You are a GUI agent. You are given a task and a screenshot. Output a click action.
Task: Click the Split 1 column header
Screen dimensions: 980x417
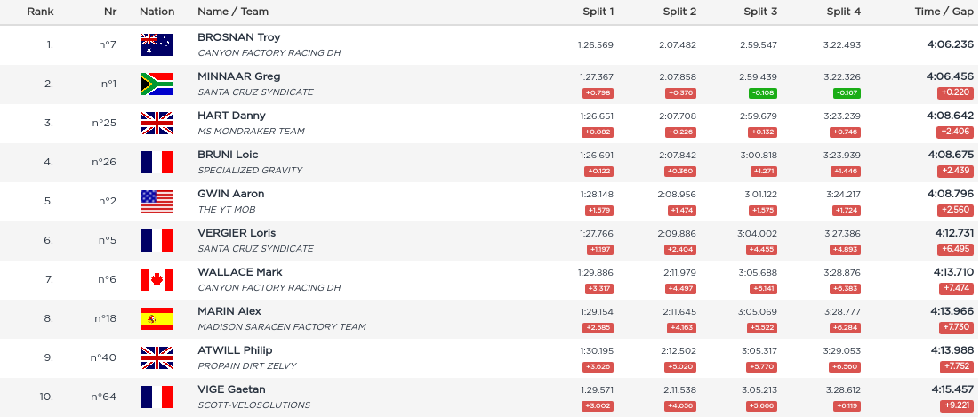(x=598, y=12)
